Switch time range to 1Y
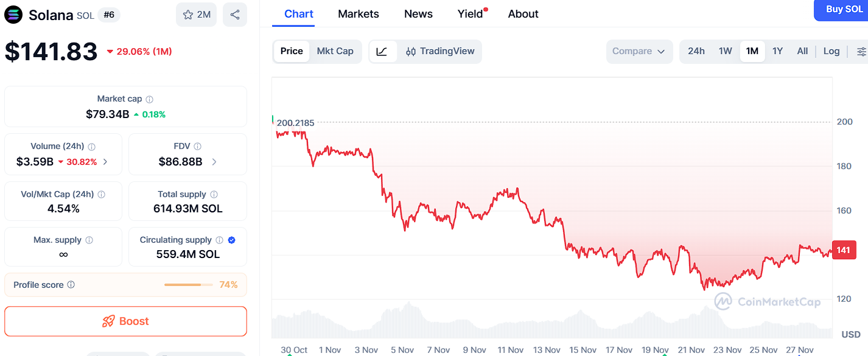This screenshot has width=868, height=356. 777,51
